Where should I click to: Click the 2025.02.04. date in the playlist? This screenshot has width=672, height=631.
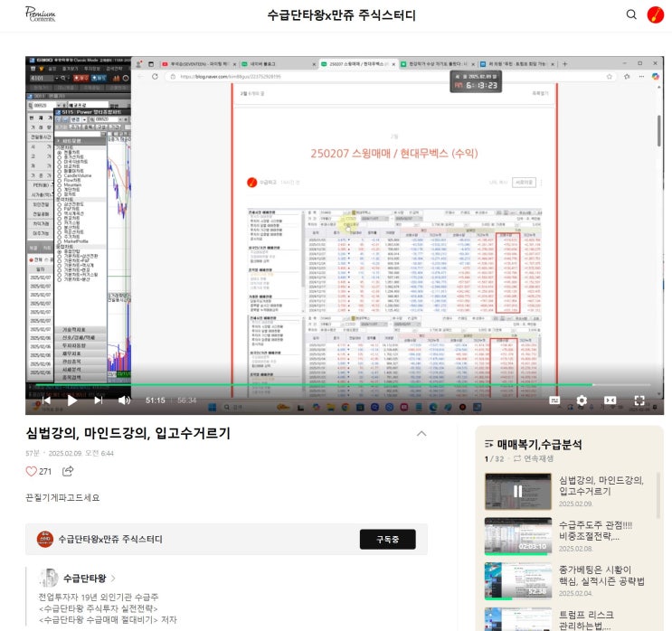point(575,594)
